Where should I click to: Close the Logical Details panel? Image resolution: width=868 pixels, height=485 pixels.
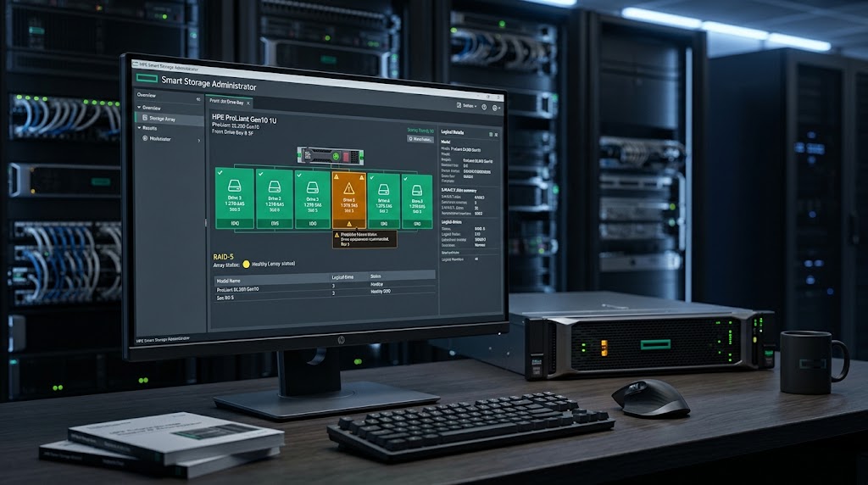coord(496,135)
